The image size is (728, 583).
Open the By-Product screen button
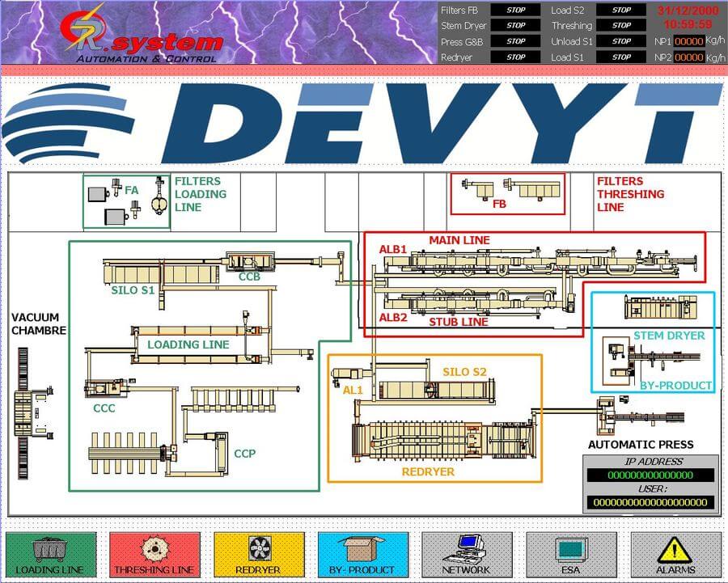click(x=362, y=555)
